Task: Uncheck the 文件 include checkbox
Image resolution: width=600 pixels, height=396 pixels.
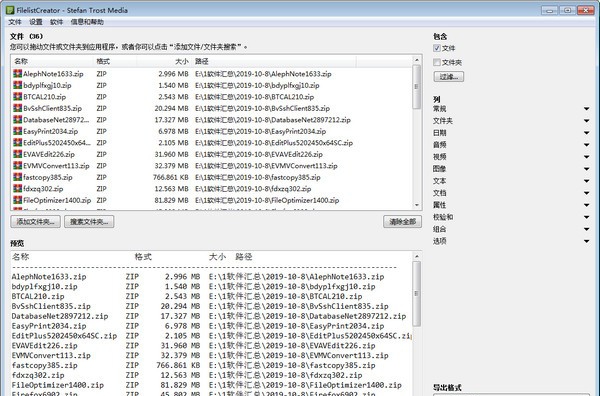Action: click(437, 48)
